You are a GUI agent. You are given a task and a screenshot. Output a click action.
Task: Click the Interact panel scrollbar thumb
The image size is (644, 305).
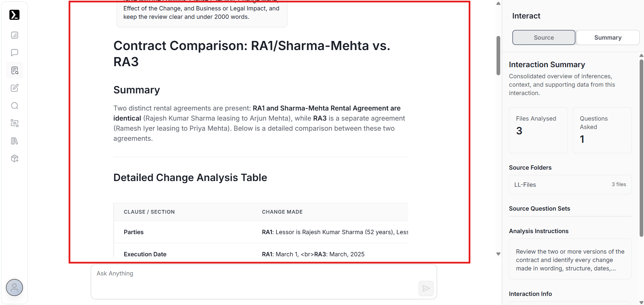coord(641,148)
